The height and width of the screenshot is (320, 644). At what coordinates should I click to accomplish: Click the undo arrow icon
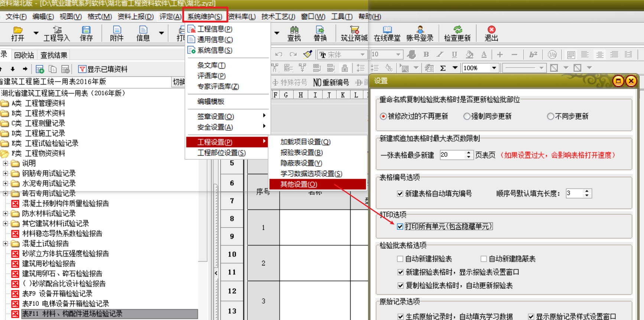(279, 55)
